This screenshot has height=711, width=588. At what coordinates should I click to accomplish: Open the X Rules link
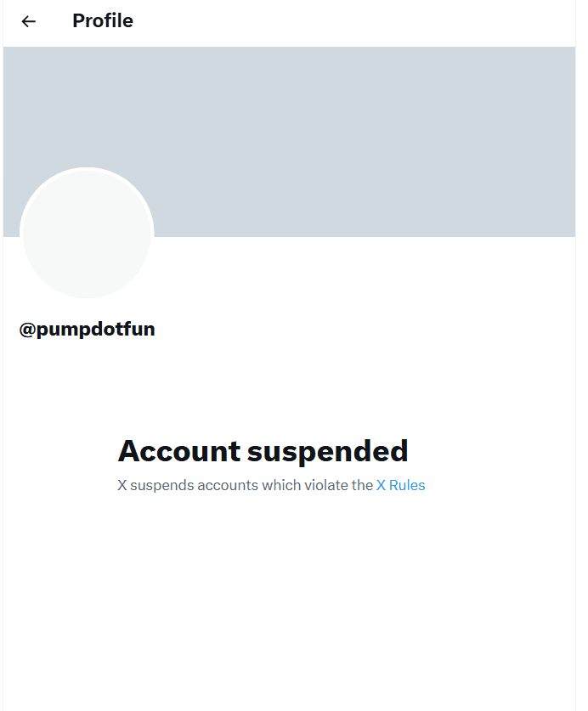tap(400, 486)
